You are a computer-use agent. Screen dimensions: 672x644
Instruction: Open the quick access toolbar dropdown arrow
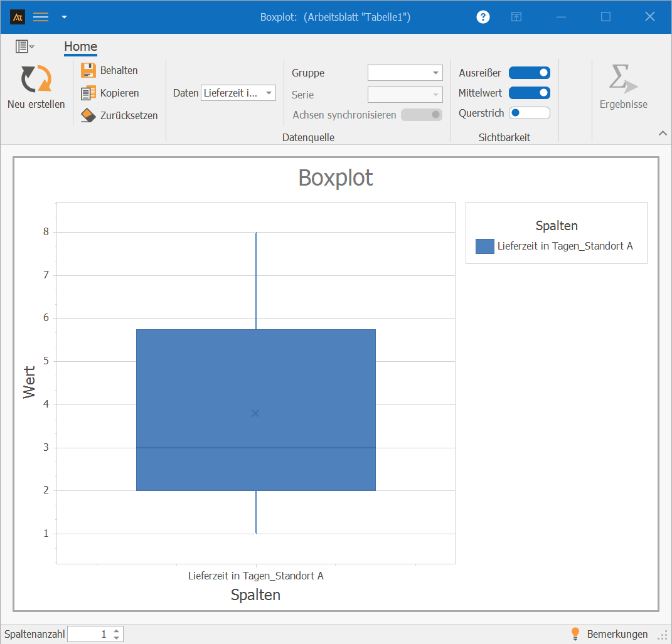click(x=64, y=17)
